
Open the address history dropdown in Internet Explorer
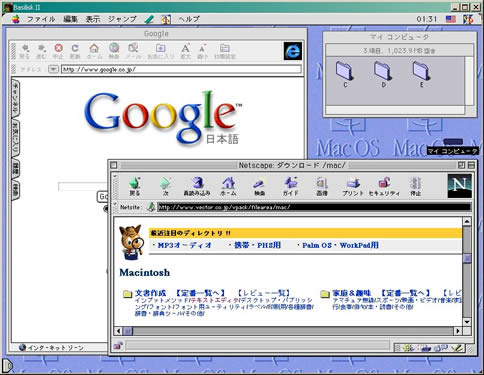pyautogui.click(x=53, y=69)
